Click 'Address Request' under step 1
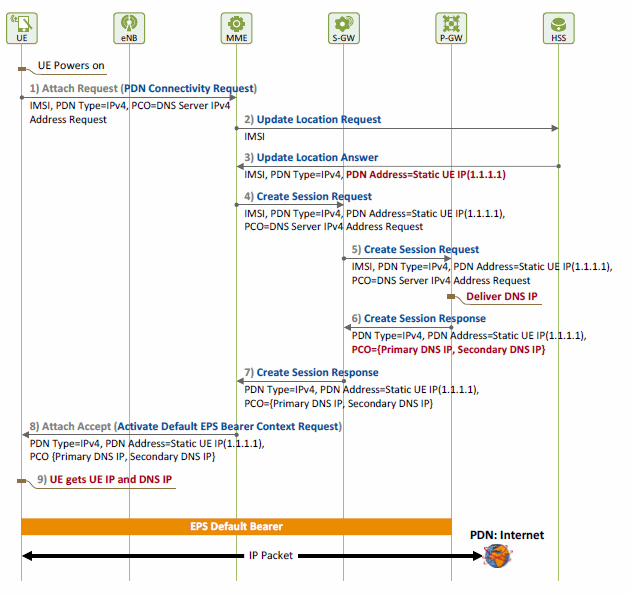 point(68,119)
